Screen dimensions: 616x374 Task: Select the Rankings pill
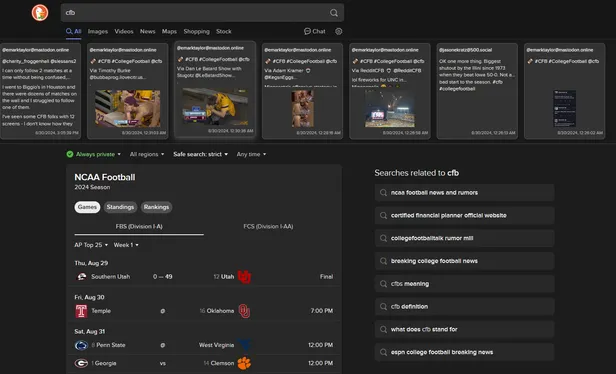coord(156,207)
